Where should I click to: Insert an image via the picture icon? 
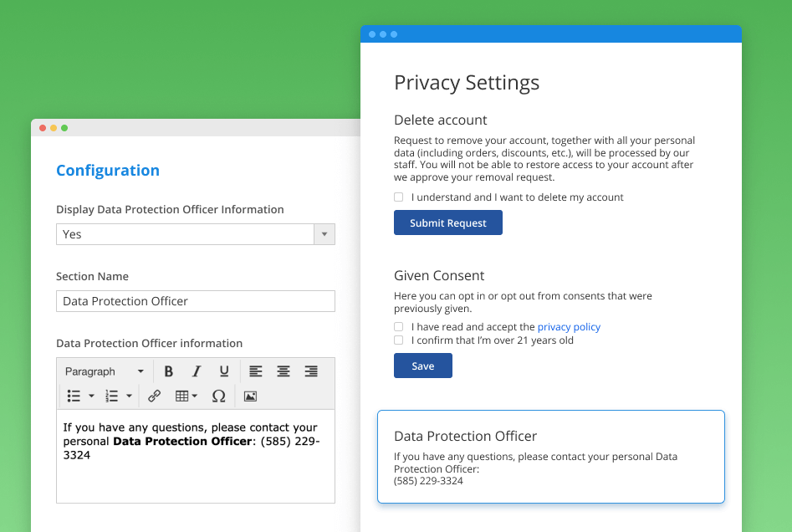pyautogui.click(x=251, y=396)
